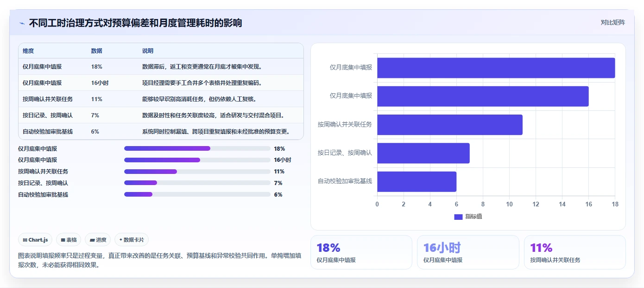
Task: Click the 6% progress bar track
Action: [x=197, y=194]
